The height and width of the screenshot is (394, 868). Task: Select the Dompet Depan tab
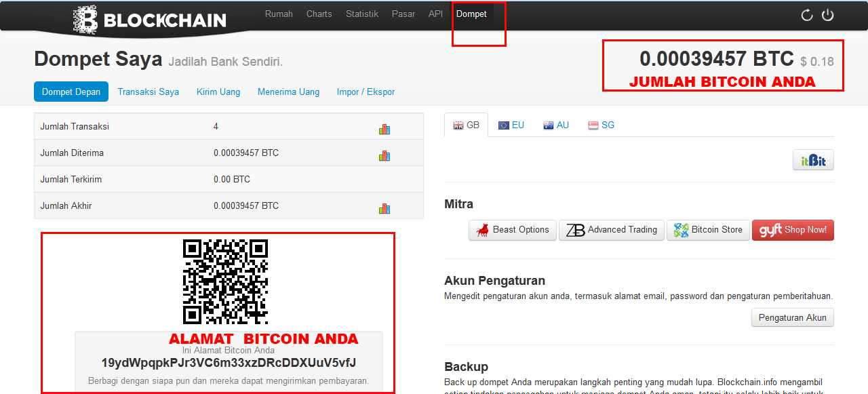[x=71, y=92]
